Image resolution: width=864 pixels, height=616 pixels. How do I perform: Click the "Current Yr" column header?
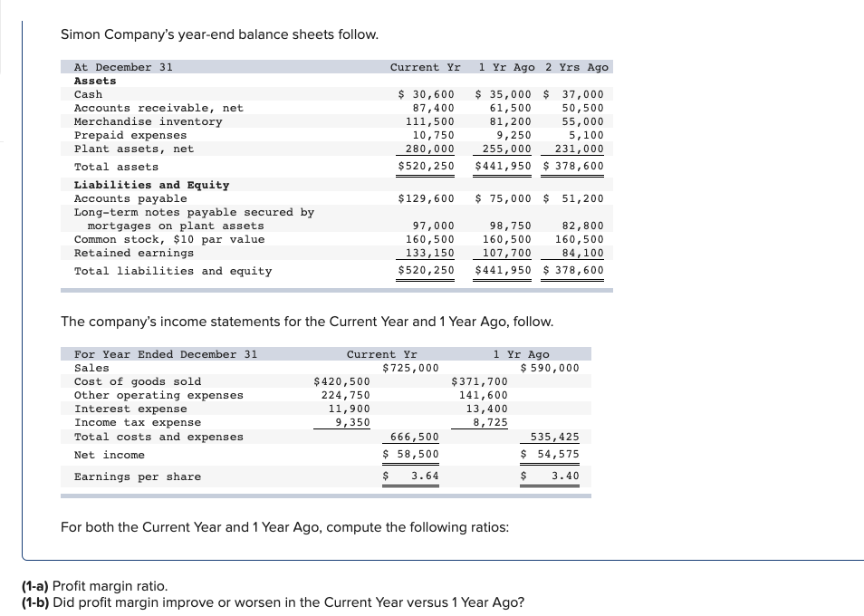point(425,67)
